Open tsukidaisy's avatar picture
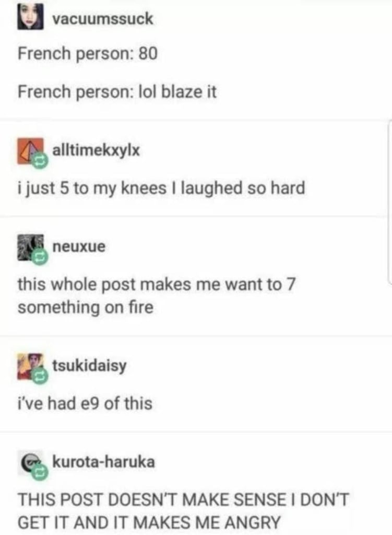 [x=30, y=366]
